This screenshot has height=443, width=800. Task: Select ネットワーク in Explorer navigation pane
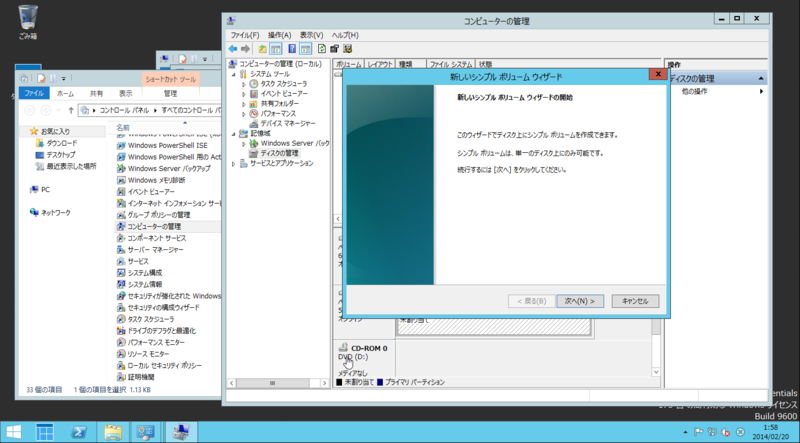(x=56, y=213)
